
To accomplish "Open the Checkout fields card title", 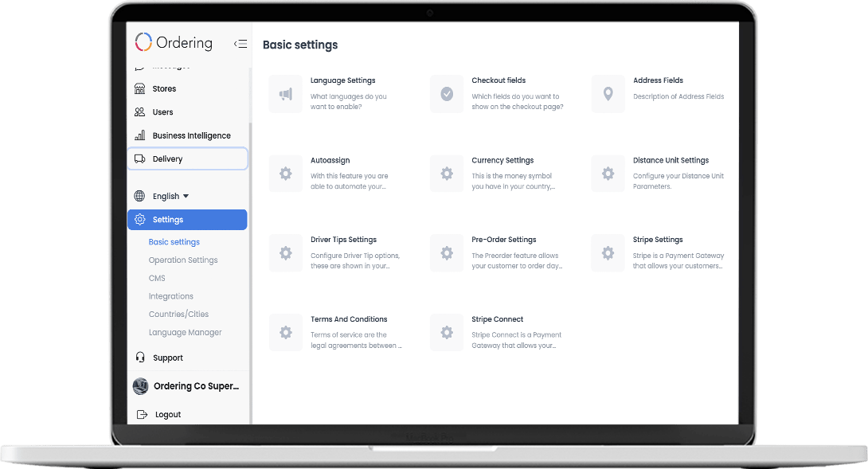I will (x=499, y=80).
